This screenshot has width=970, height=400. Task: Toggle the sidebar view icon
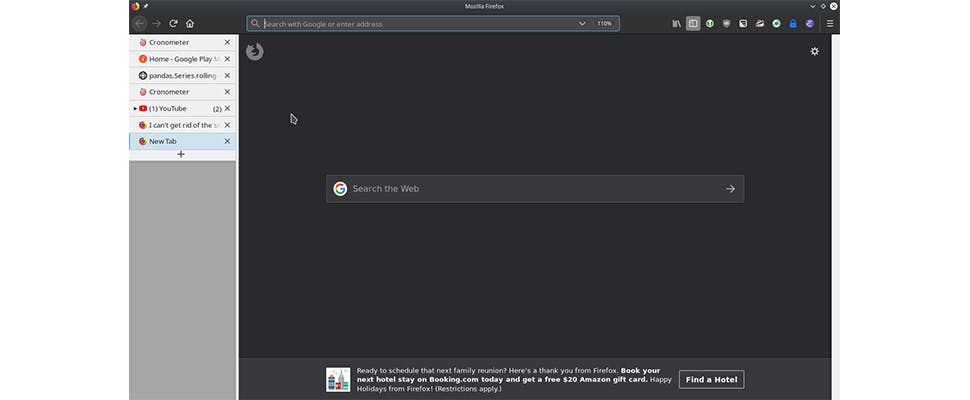point(693,23)
